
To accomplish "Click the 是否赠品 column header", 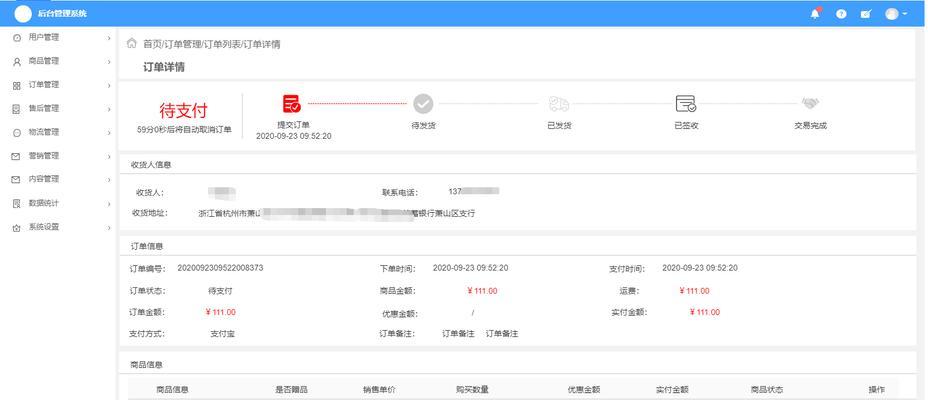I will 291,390.
